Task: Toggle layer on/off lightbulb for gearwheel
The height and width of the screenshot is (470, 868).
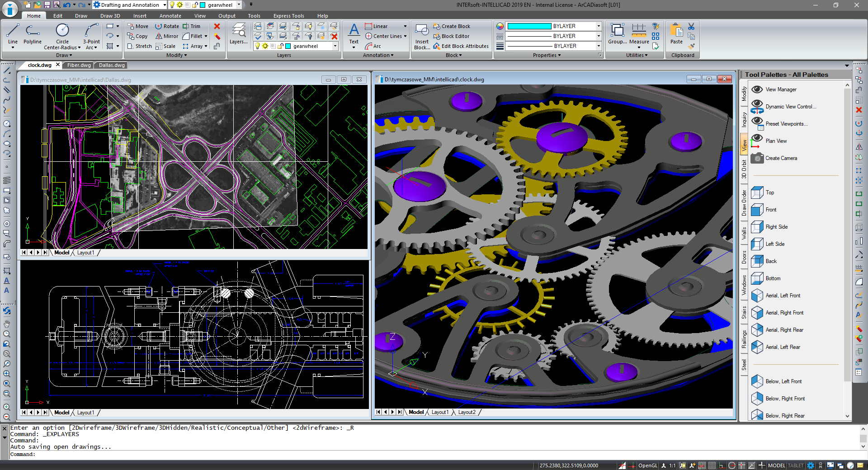Action: pyautogui.click(x=258, y=46)
